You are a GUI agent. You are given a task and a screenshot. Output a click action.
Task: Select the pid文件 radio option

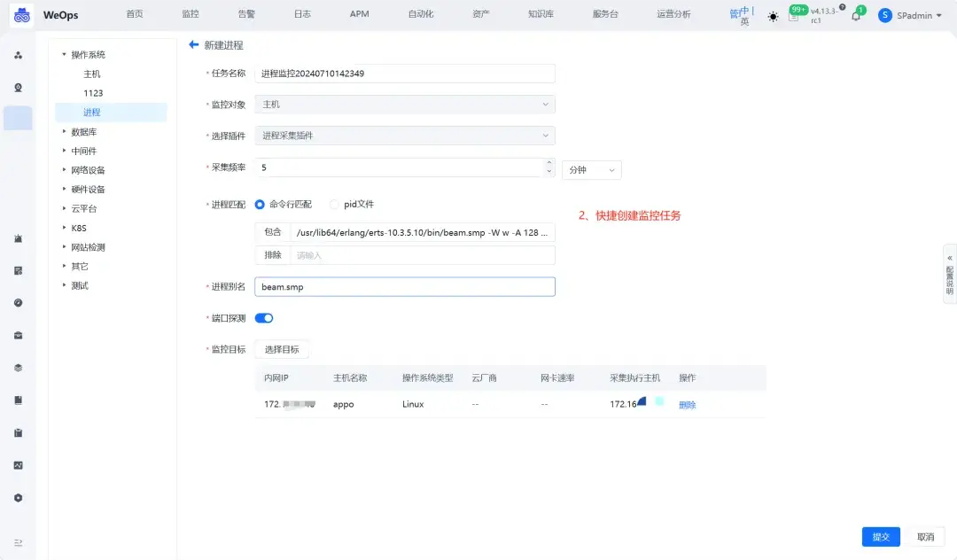tap(334, 205)
